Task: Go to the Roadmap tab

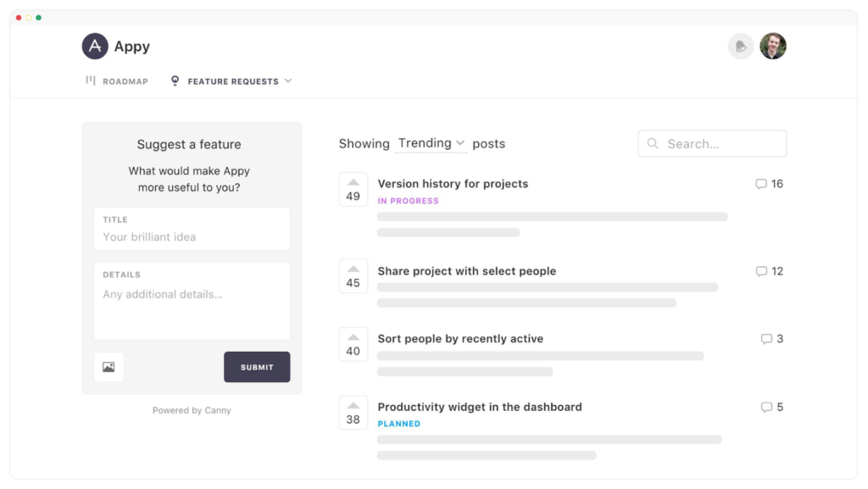Action: [x=117, y=81]
